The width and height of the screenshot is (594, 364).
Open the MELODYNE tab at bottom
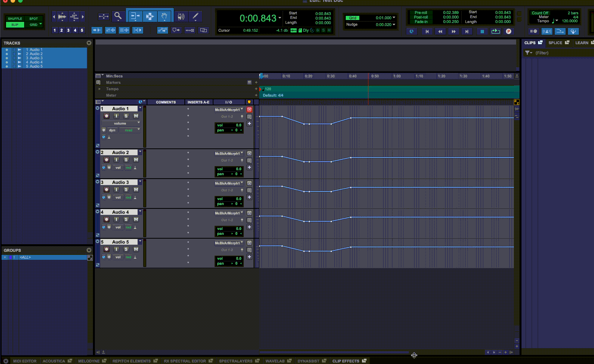(x=89, y=361)
